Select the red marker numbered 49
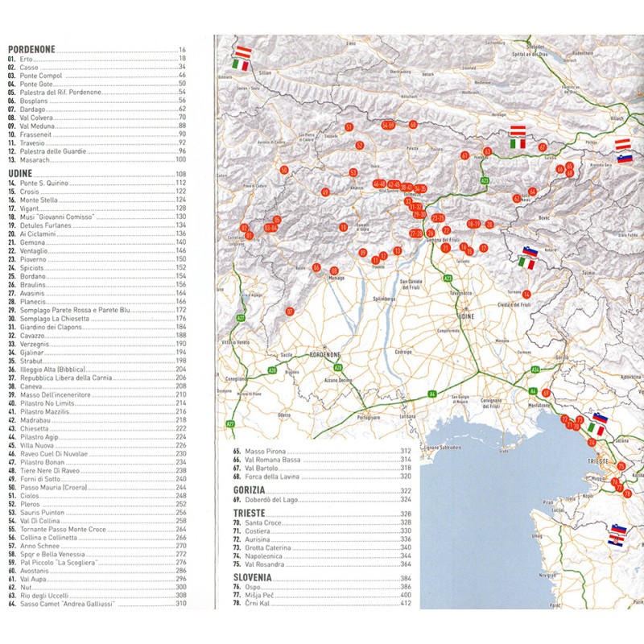 325,192
